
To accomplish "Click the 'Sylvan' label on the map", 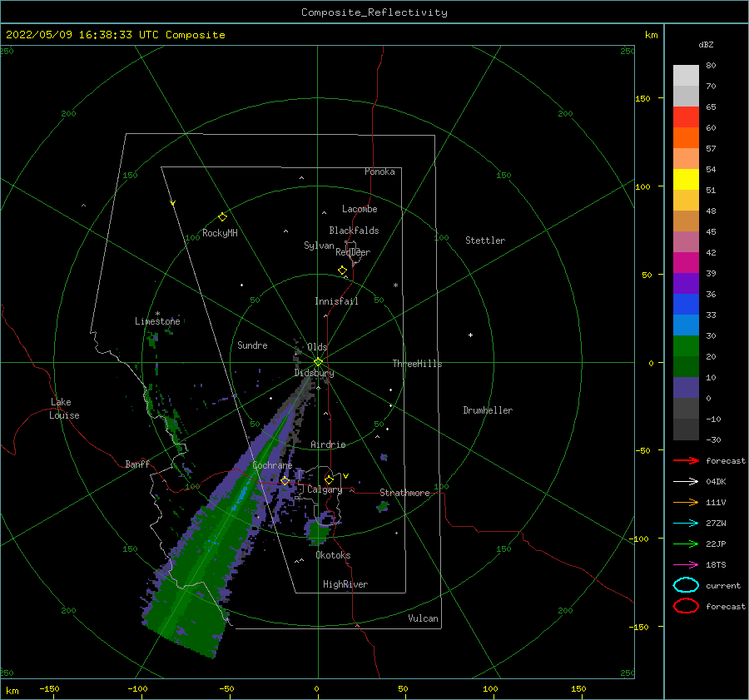I will (319, 246).
